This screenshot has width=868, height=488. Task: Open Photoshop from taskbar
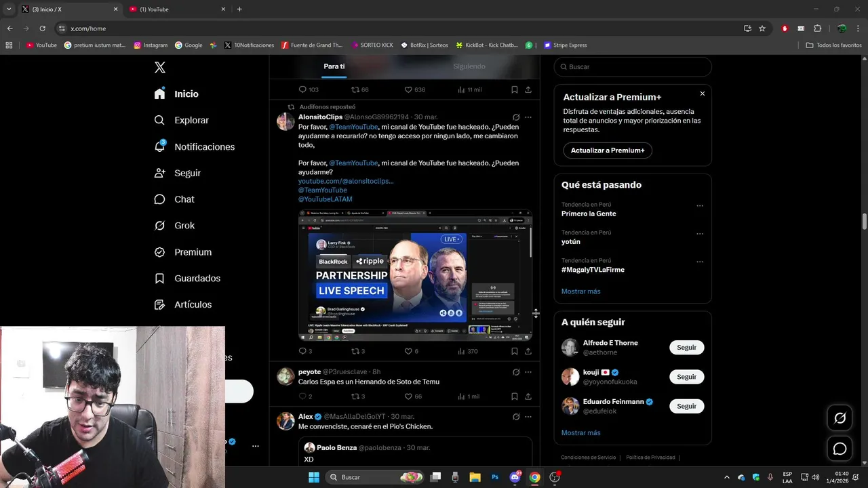[x=495, y=477]
